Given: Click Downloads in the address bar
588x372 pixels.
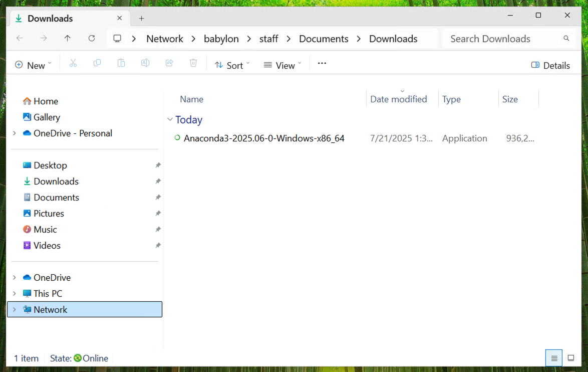Looking at the screenshot, I should pyautogui.click(x=393, y=39).
